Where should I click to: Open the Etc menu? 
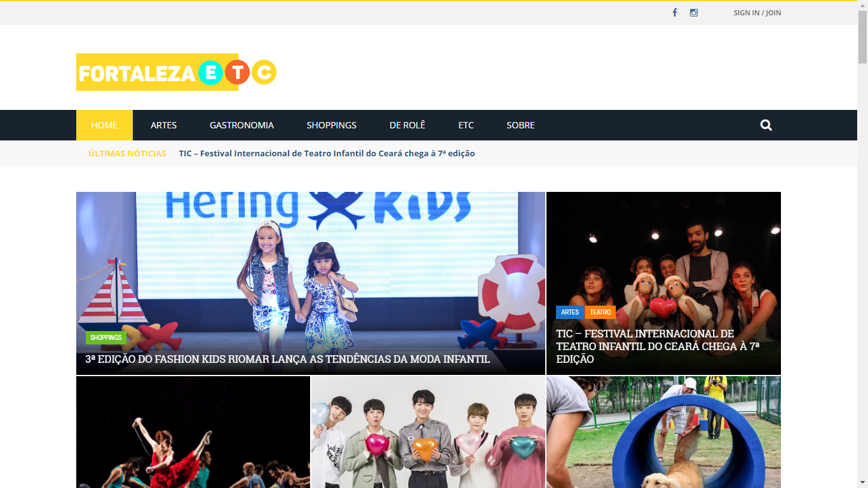point(466,125)
